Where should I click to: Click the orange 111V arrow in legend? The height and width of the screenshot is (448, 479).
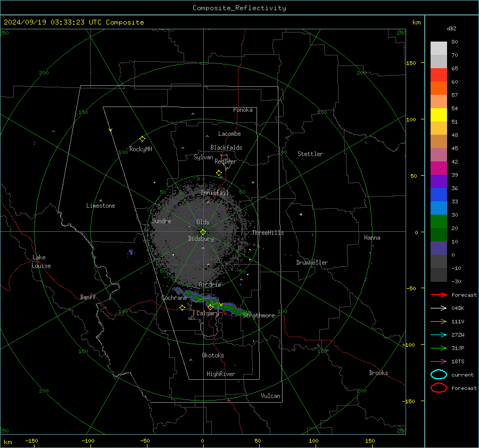pyautogui.click(x=439, y=321)
